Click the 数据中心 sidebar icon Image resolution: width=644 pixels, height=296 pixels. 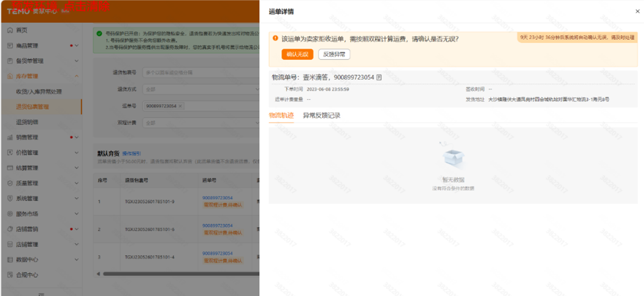(10, 260)
